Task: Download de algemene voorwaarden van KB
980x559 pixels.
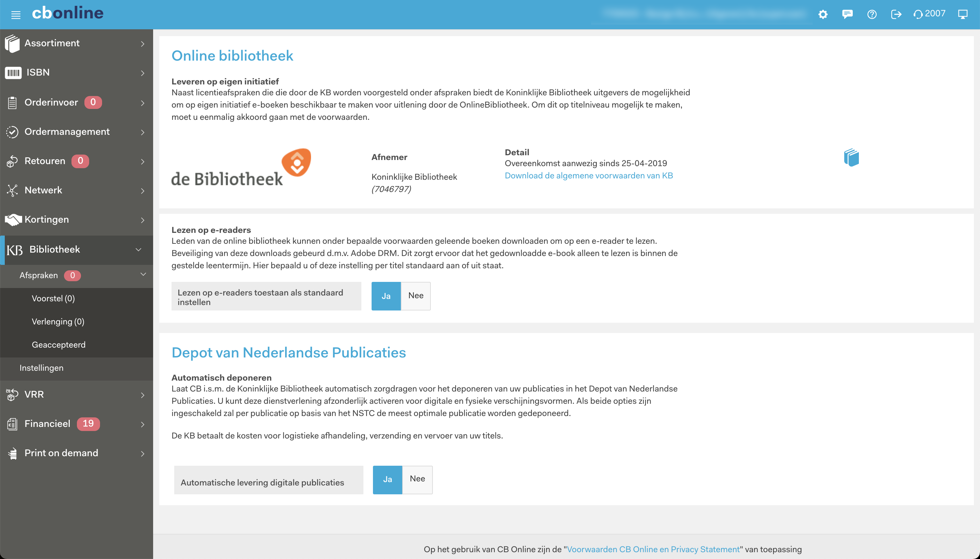Action: point(589,175)
